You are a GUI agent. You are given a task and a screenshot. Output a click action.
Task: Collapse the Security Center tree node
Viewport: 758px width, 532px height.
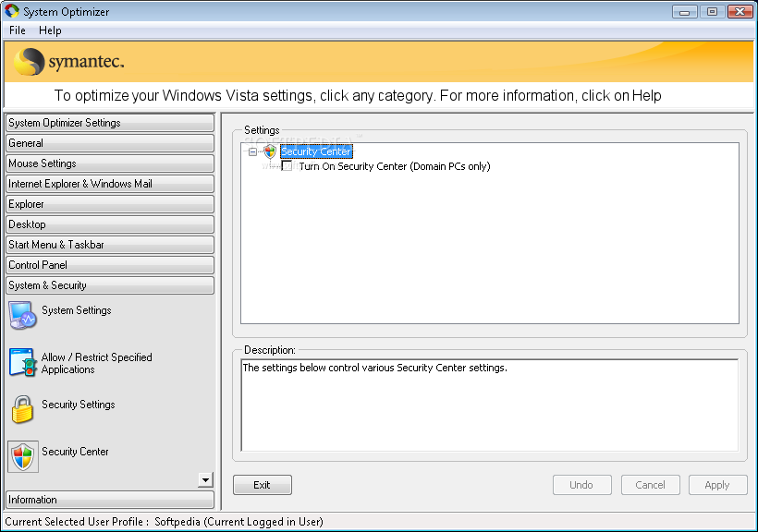tap(252, 151)
